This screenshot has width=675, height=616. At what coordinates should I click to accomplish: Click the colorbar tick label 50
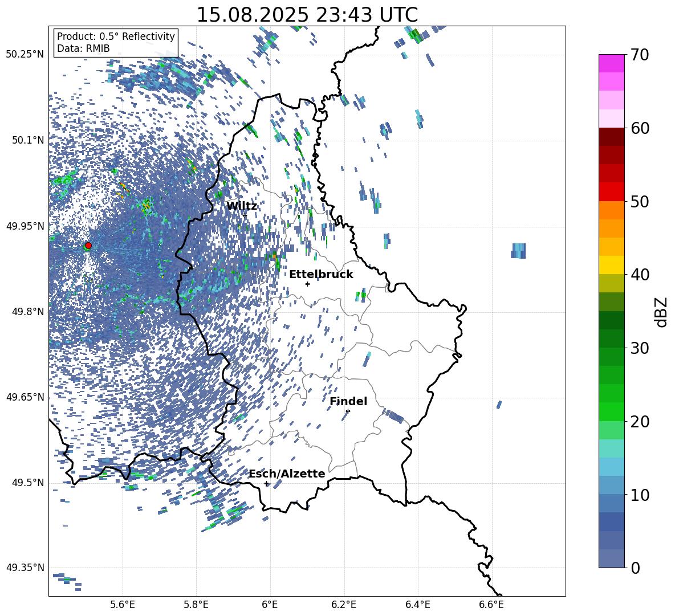click(640, 202)
